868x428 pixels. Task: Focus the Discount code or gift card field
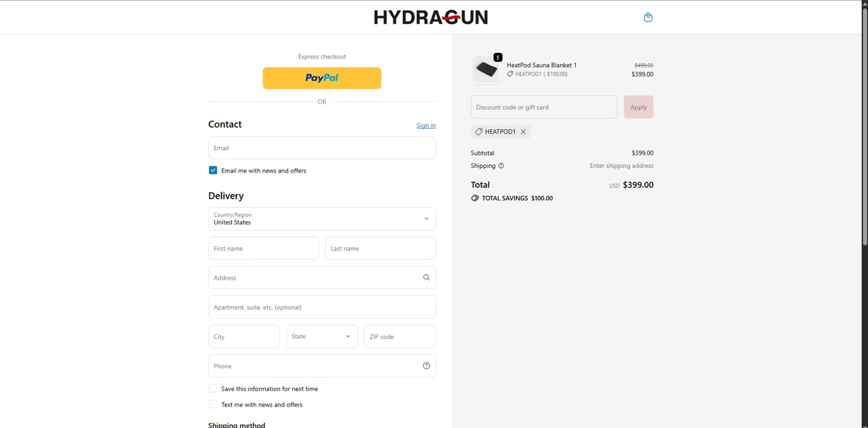(x=544, y=107)
